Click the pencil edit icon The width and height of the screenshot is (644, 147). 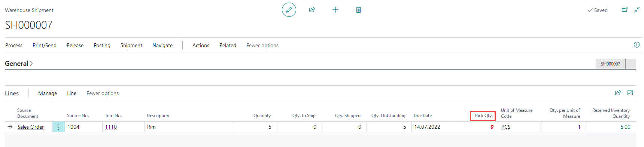point(289,10)
